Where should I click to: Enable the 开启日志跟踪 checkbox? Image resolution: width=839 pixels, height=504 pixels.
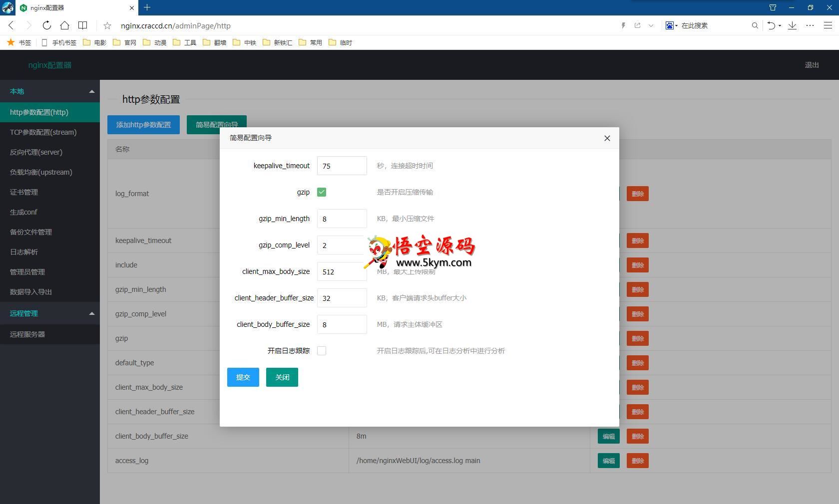coord(322,351)
